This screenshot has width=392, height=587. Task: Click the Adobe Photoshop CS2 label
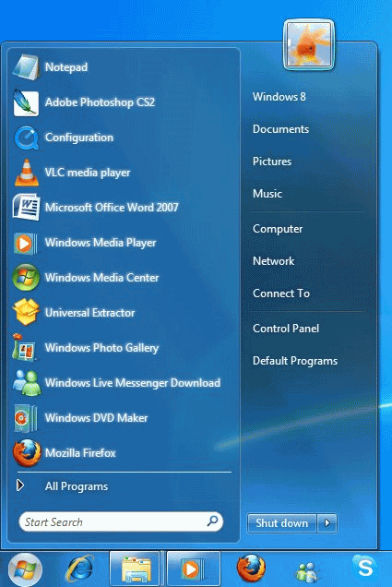pyautogui.click(x=100, y=102)
